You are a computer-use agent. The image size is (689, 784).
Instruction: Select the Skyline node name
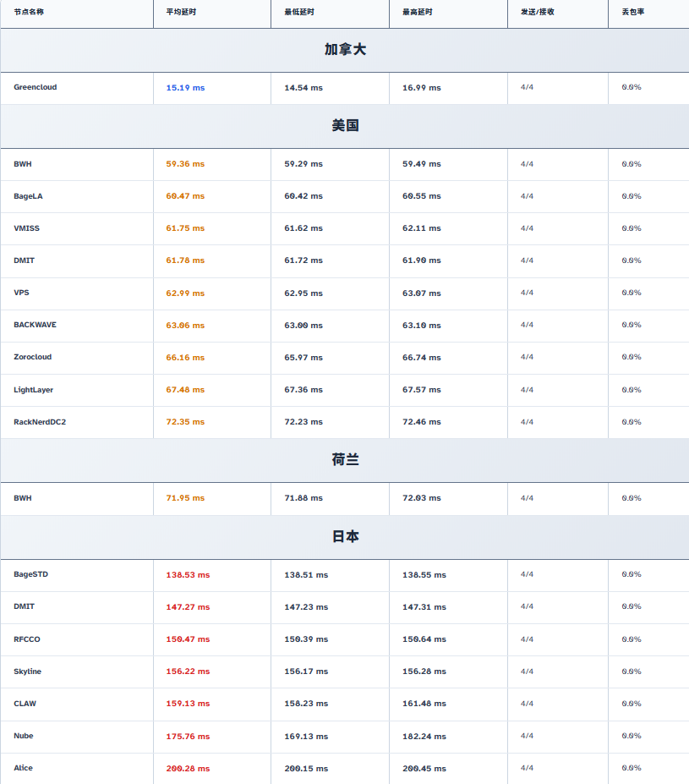[x=27, y=672]
